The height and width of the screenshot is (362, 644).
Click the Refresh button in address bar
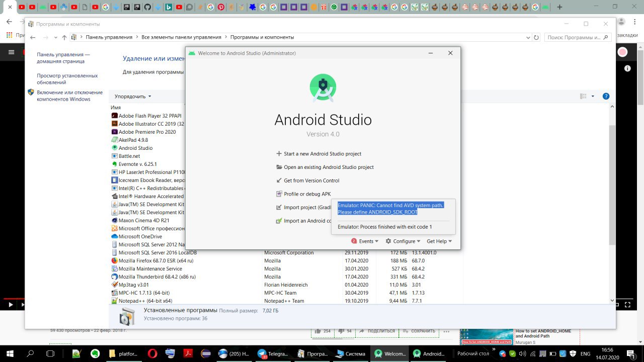(x=536, y=37)
